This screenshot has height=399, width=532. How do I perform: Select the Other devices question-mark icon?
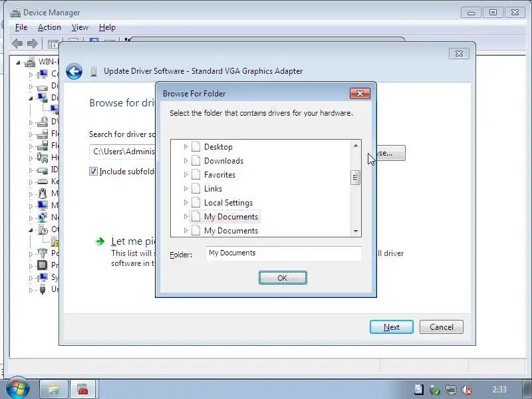pos(43,229)
